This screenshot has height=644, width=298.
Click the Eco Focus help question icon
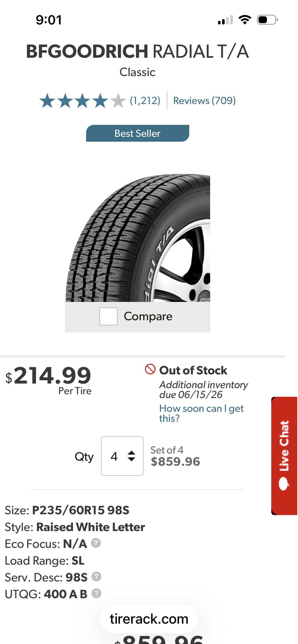pos(96,543)
